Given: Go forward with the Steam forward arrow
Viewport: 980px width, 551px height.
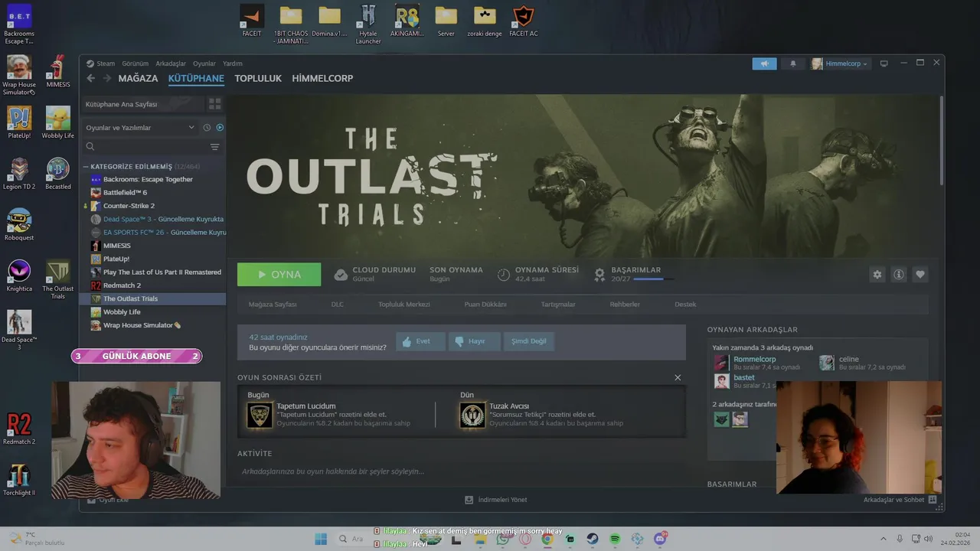Looking at the screenshot, I should [107, 78].
